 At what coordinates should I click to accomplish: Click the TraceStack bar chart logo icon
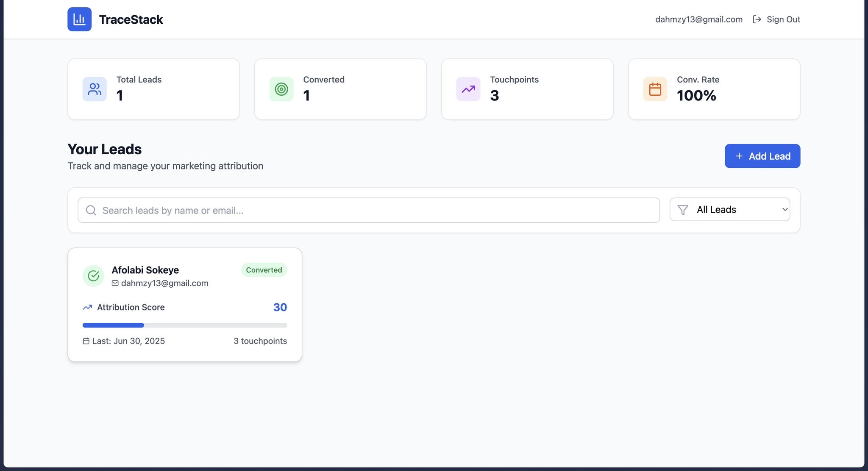tap(79, 19)
